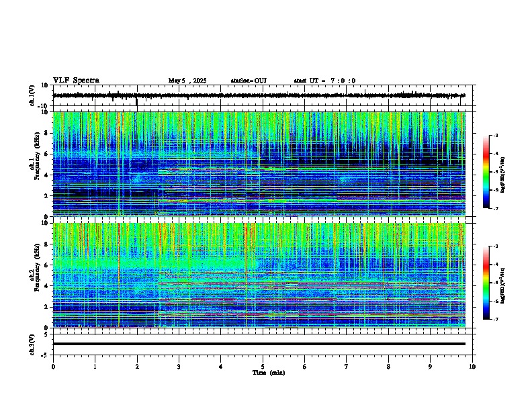Click the "station=OUI" header label
532x411 pixels.
249,81
